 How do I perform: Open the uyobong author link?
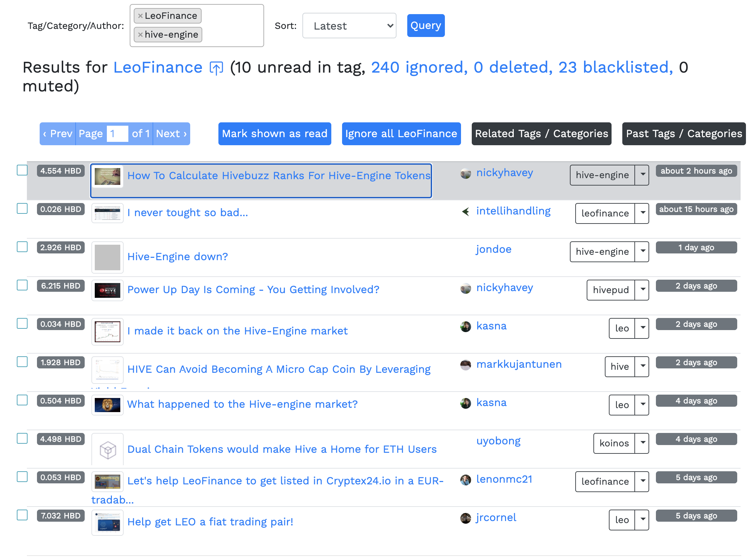[x=498, y=441]
